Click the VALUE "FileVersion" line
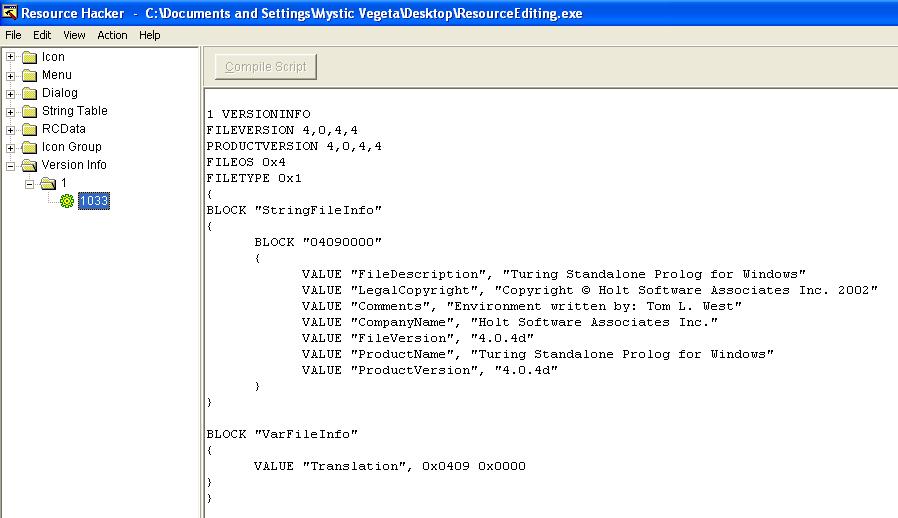The image size is (898, 518). 418,339
